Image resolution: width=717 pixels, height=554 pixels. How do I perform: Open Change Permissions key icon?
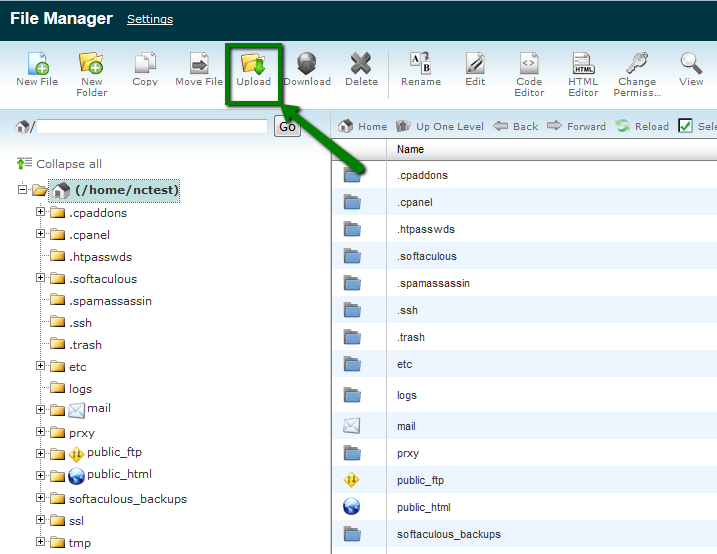tap(637, 63)
